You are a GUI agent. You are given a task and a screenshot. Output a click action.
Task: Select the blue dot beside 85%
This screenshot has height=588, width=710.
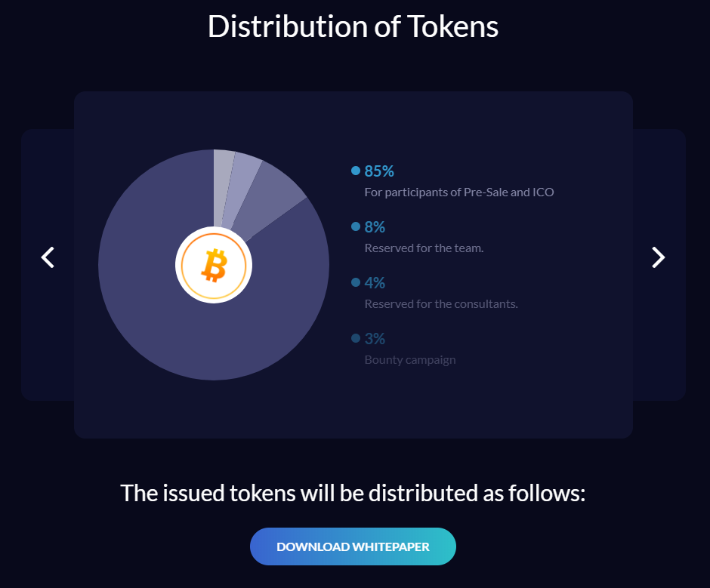(356, 171)
